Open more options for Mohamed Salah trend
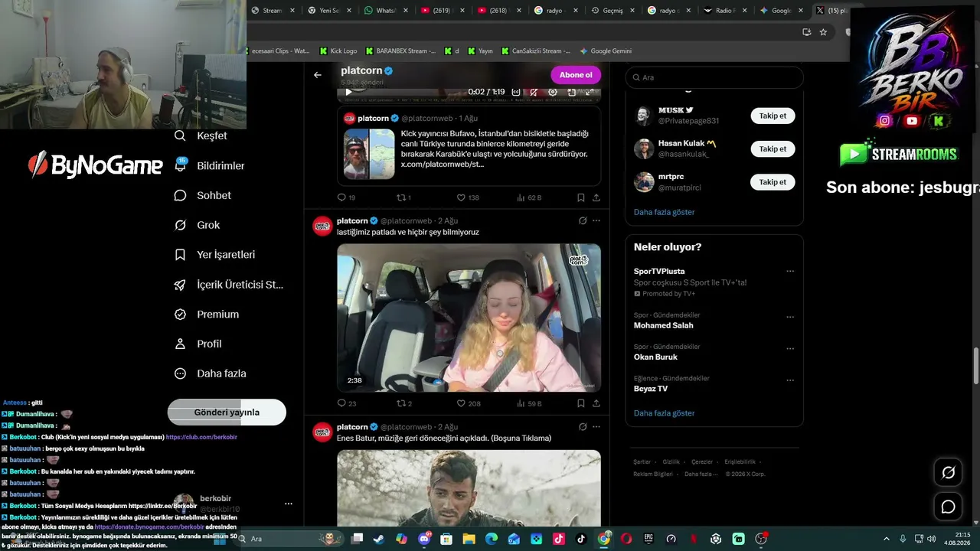980x551 pixels. click(x=790, y=317)
